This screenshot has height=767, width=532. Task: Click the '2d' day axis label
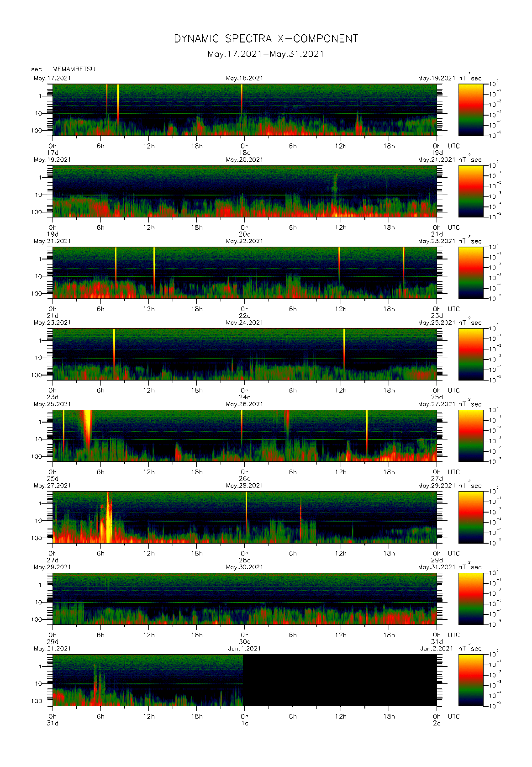click(x=437, y=723)
